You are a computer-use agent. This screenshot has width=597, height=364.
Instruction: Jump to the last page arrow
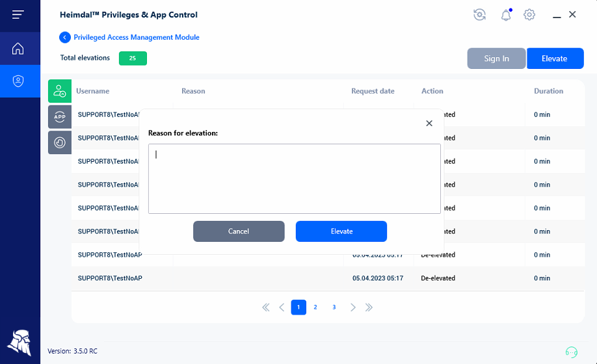[369, 307]
